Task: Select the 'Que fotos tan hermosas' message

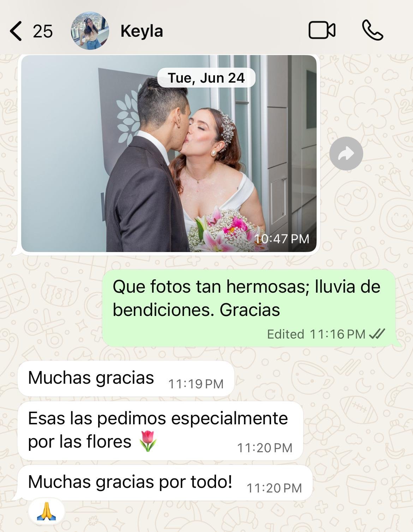Action: click(249, 308)
